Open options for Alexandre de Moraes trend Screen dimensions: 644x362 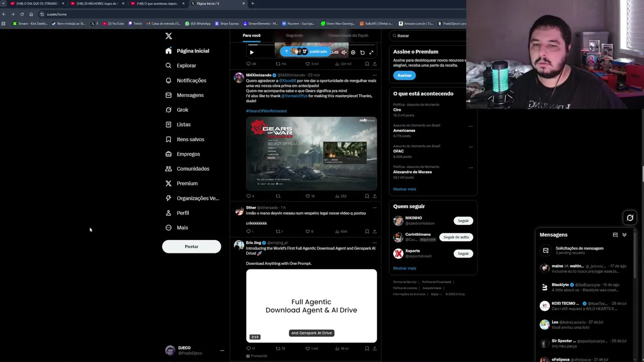(x=470, y=167)
